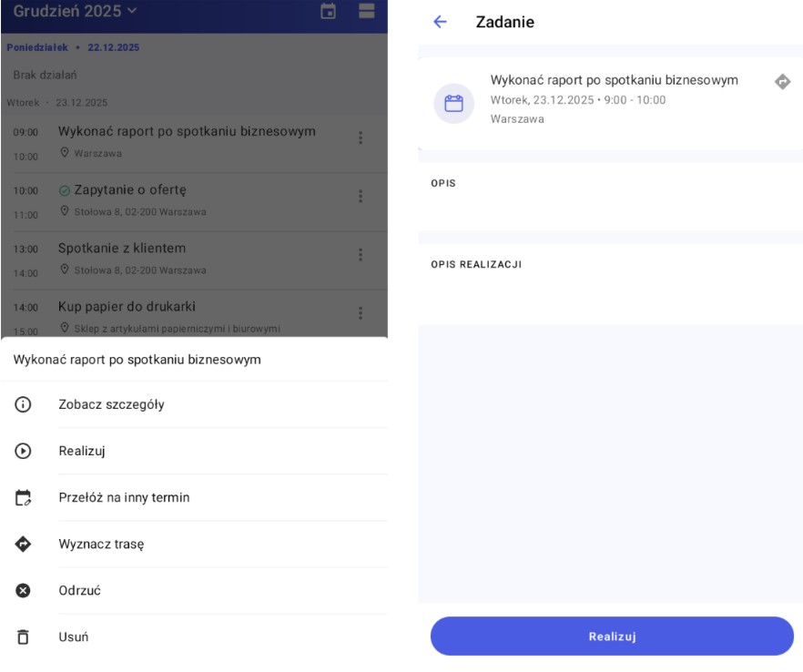
Task: Open three-dot menu for Kup papier do drukarki
Action: (361, 313)
